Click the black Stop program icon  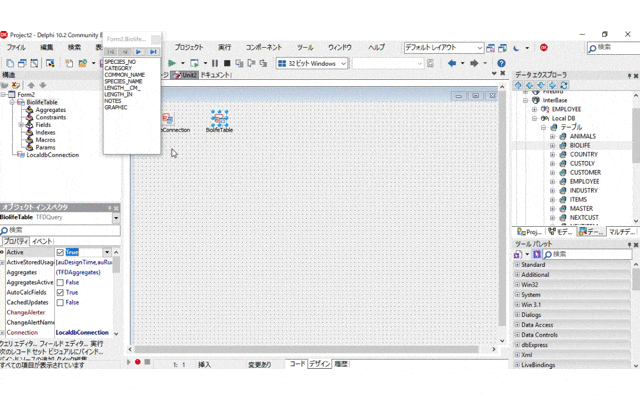click(227, 63)
